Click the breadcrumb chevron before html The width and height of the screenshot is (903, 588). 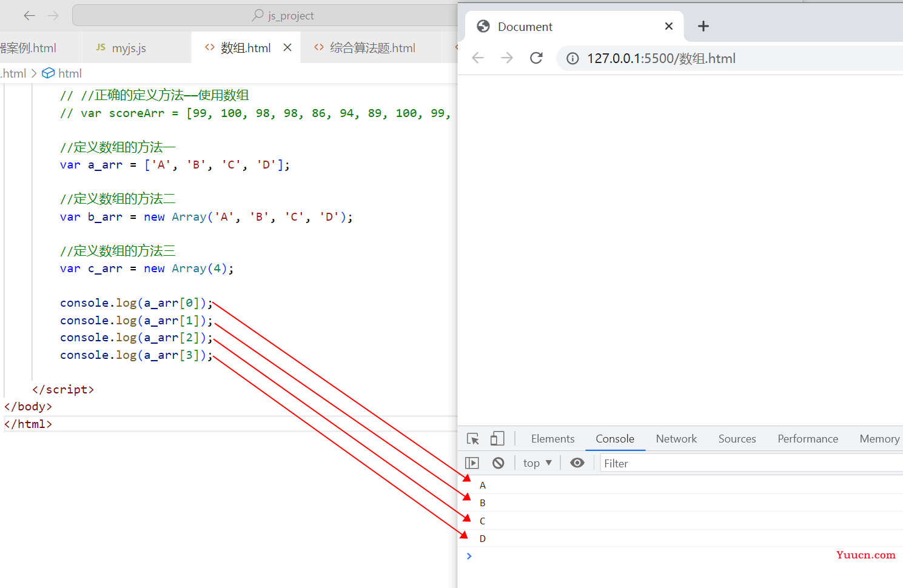[x=34, y=73]
